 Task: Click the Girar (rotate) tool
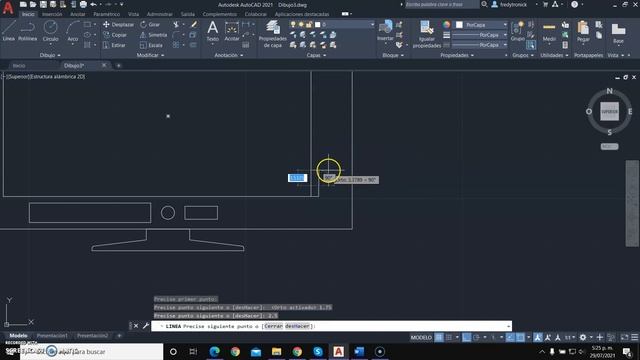(150, 24)
